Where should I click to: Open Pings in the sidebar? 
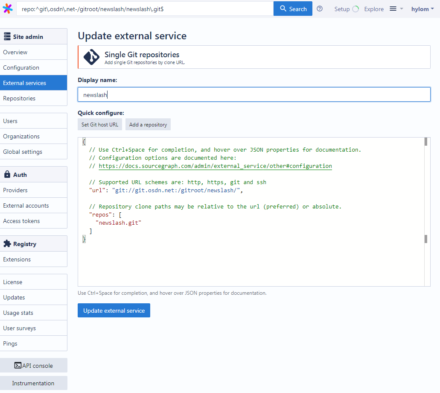tap(33, 343)
